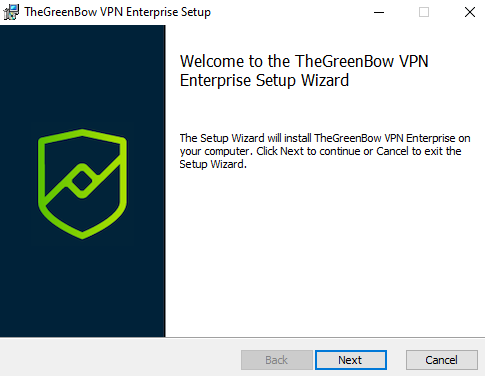Click the footer gap between Next and Cancel
This screenshot has height=376, width=485.
(396, 360)
